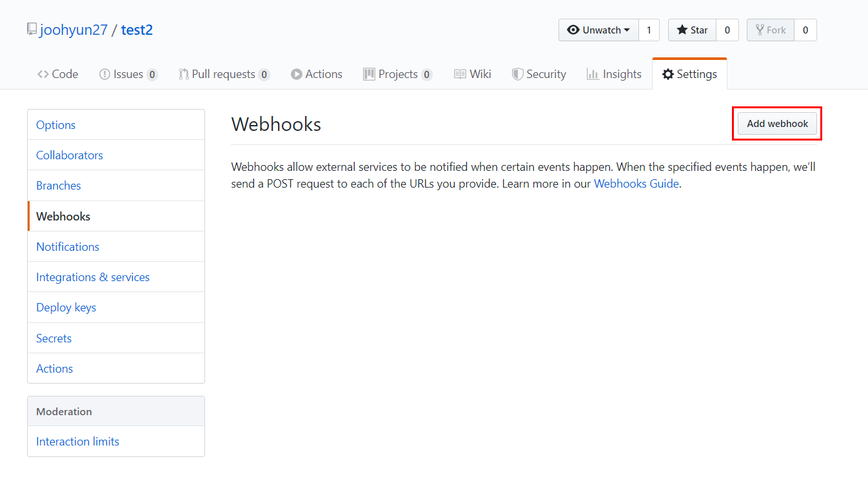Switch to the Security tab

point(538,74)
